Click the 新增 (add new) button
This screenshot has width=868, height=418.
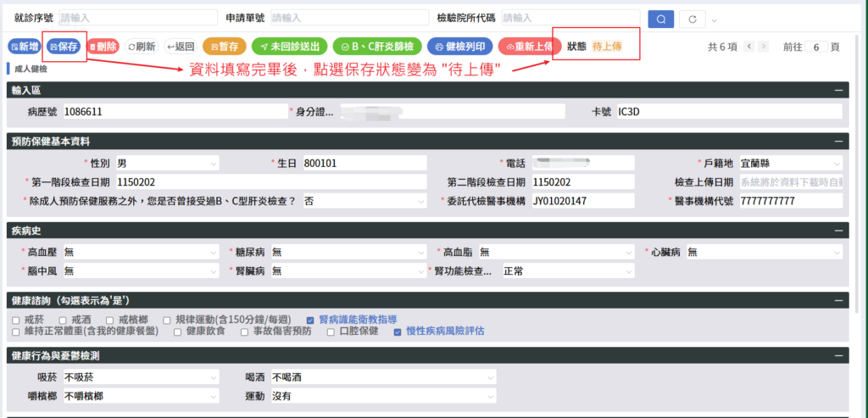(x=24, y=47)
